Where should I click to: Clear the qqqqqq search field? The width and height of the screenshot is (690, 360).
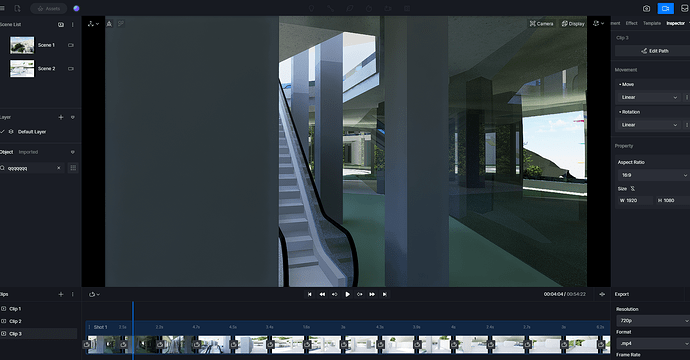coord(59,168)
